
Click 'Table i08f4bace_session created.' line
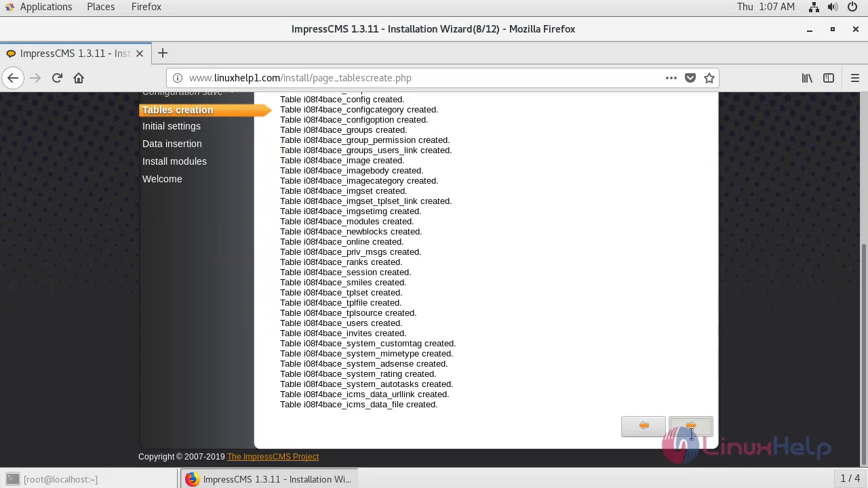[x=345, y=272]
